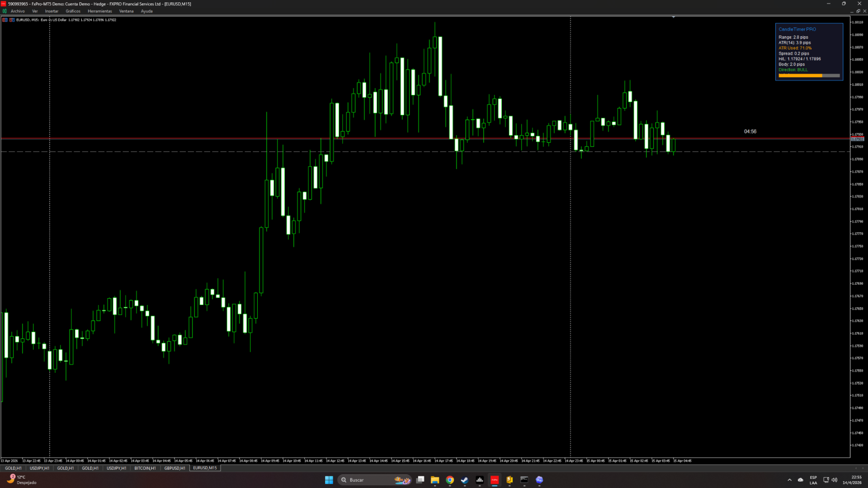Open Steam from the Windows taskbar

click(x=465, y=480)
